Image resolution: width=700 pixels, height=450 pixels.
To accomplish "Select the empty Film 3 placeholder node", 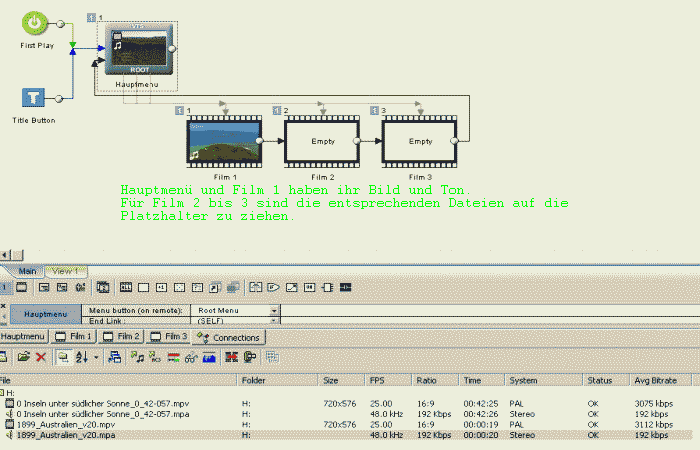I will coord(420,140).
